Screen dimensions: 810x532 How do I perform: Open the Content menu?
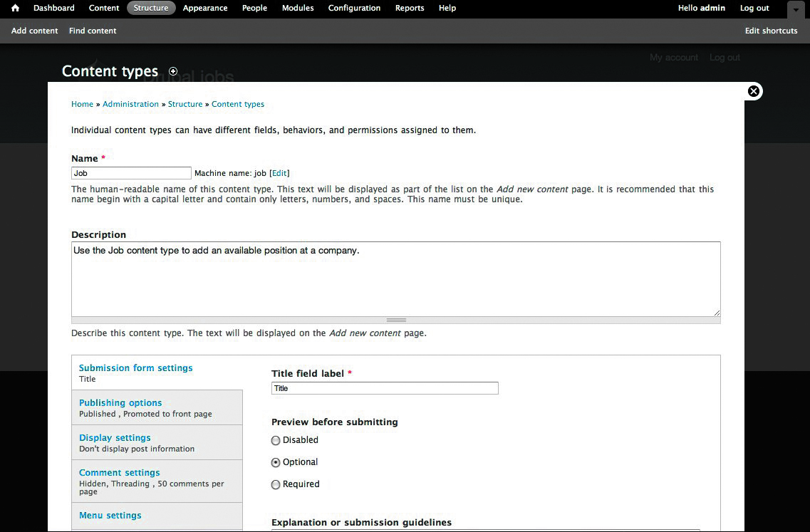point(104,9)
